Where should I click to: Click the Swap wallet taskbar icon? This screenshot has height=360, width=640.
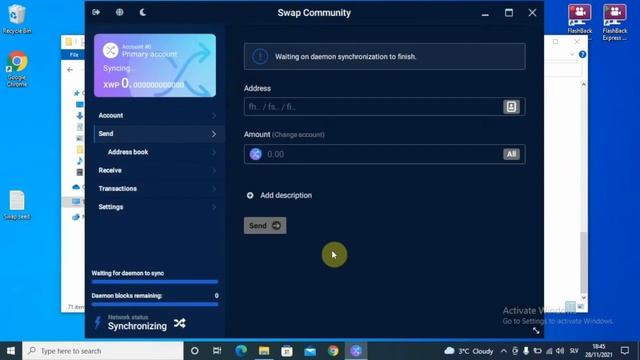coord(356,351)
